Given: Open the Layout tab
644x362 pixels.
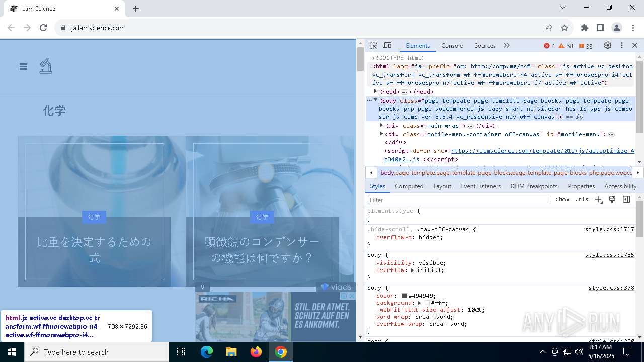Looking at the screenshot, I should click(442, 186).
